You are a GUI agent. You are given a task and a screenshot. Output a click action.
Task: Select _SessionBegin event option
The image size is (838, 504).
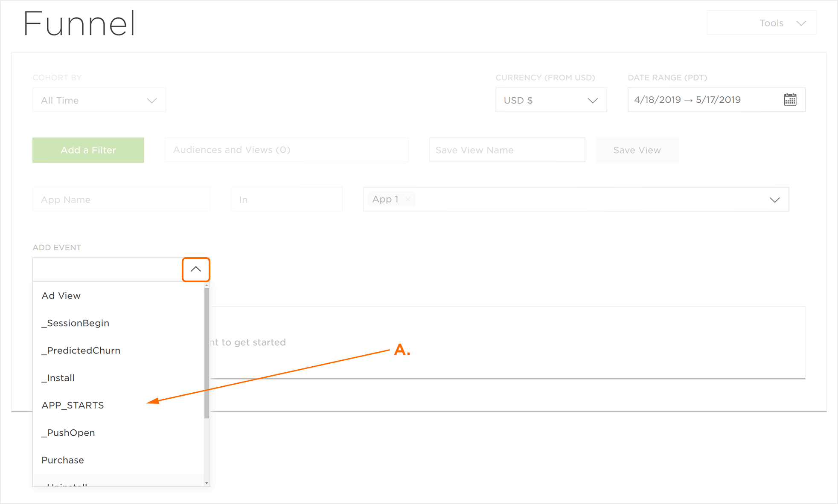pos(76,323)
